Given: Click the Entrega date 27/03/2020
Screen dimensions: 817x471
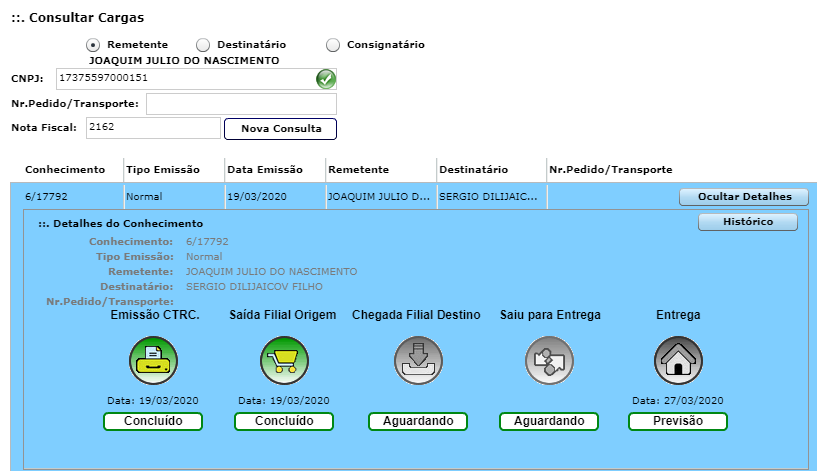Looking at the screenshot, I should click(x=678, y=401).
